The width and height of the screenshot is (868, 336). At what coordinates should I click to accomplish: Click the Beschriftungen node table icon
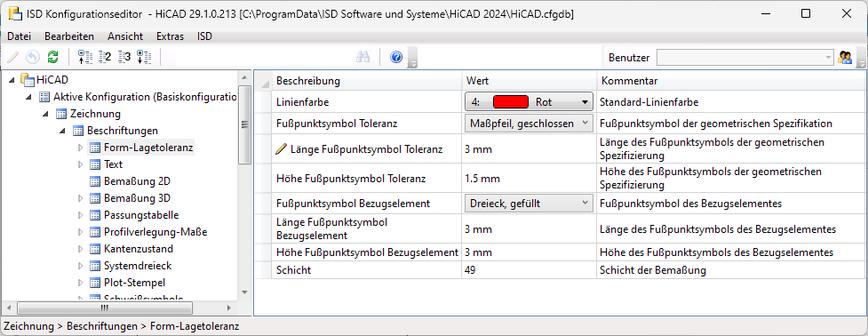tap(78, 131)
